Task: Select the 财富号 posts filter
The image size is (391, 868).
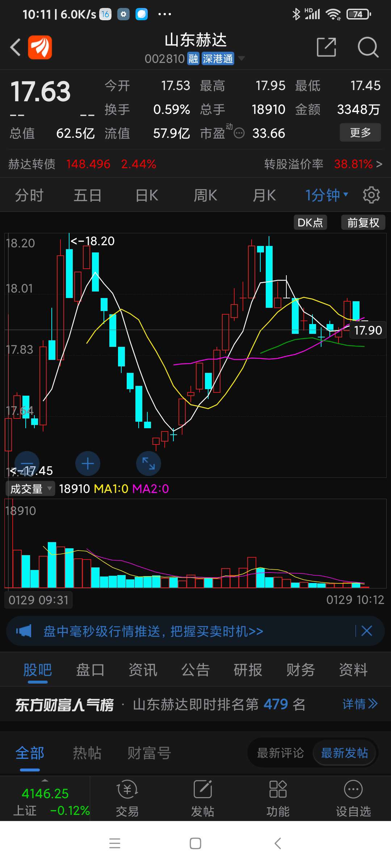Action: pos(149,753)
